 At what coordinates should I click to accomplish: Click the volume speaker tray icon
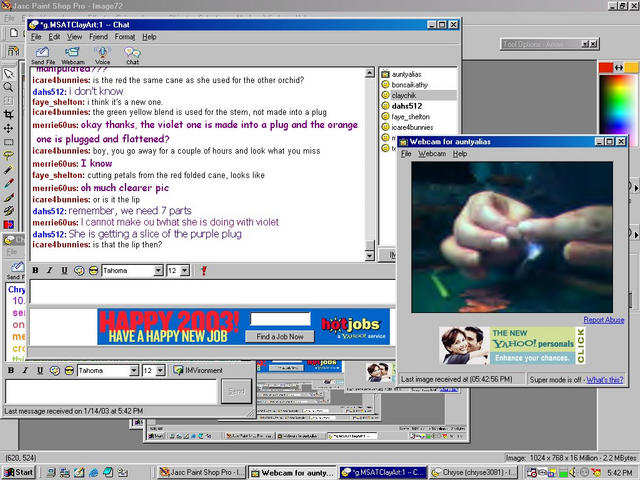point(573,472)
